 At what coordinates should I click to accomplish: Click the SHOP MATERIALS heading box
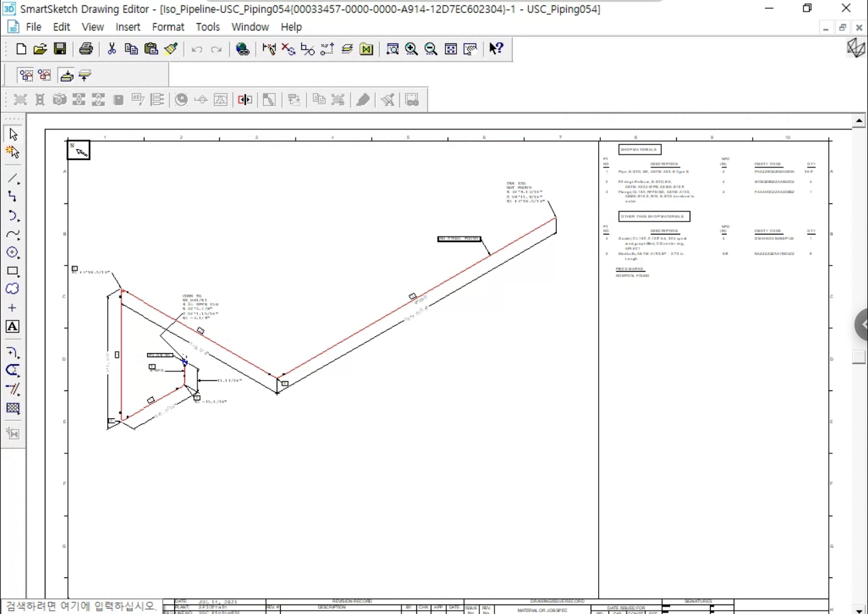[x=639, y=150]
